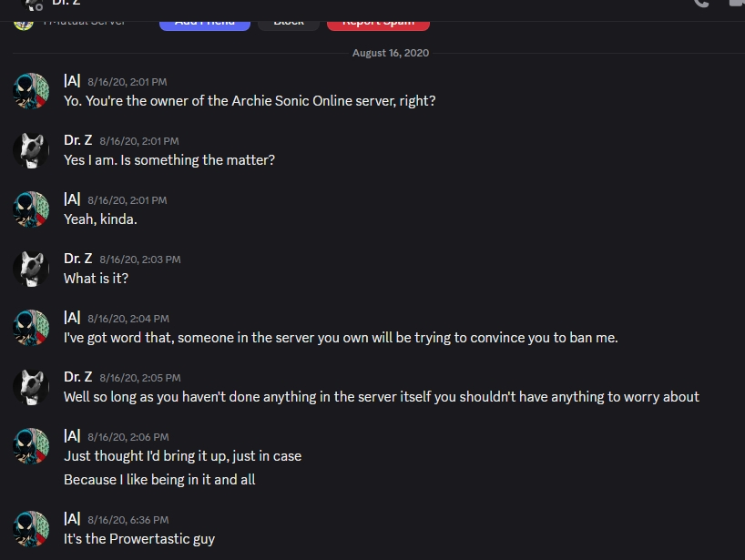Image resolution: width=745 pixels, height=560 pixels.
Task: Click |A| username above "Just thought I'd"
Action: tap(72, 436)
